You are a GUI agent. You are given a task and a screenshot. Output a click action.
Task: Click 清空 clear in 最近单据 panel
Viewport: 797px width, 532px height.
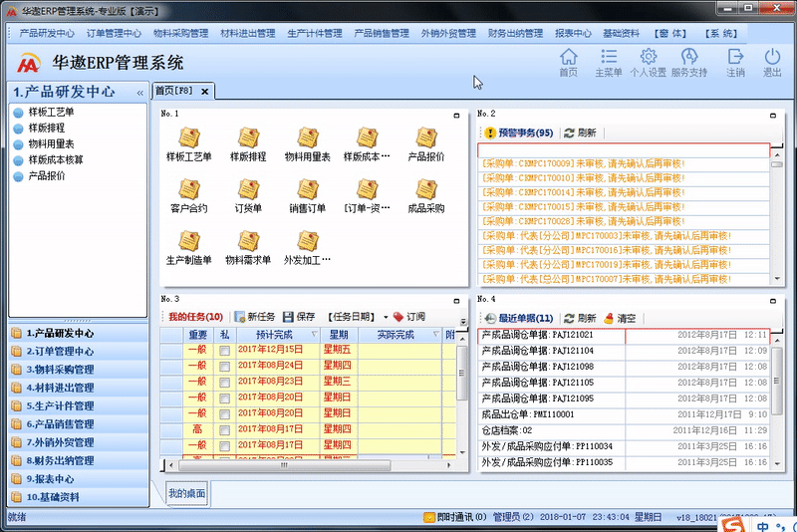(620, 318)
